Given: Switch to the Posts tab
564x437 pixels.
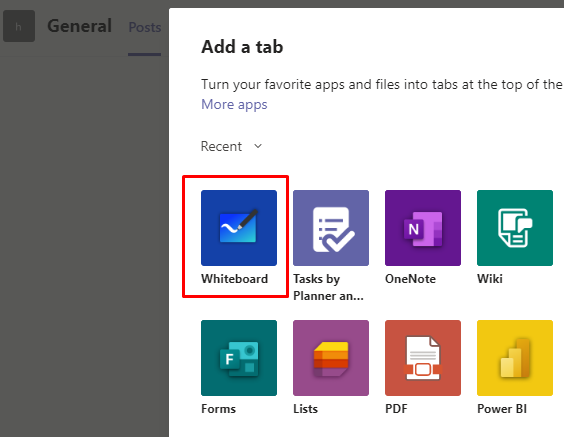Looking at the screenshot, I should coord(145,27).
